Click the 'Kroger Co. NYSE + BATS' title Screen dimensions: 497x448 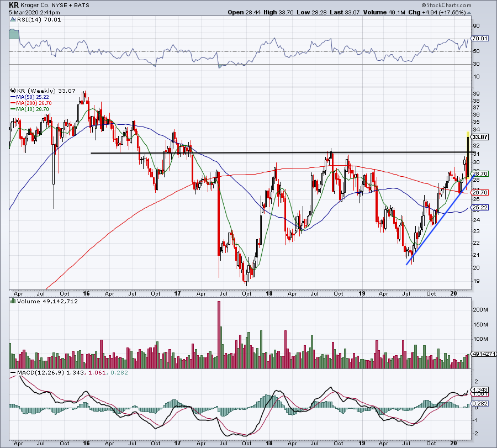(x=55, y=6)
